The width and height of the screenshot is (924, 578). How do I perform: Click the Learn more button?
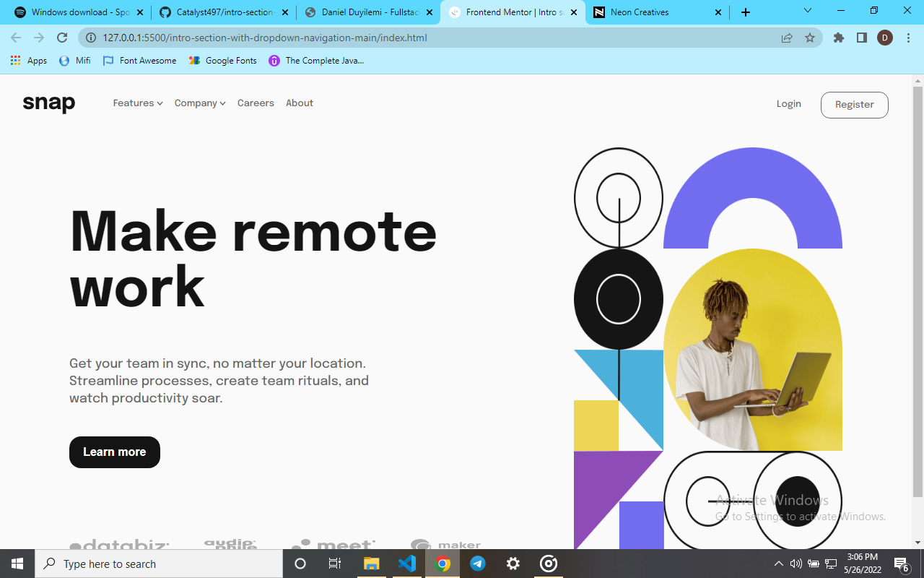click(x=115, y=452)
